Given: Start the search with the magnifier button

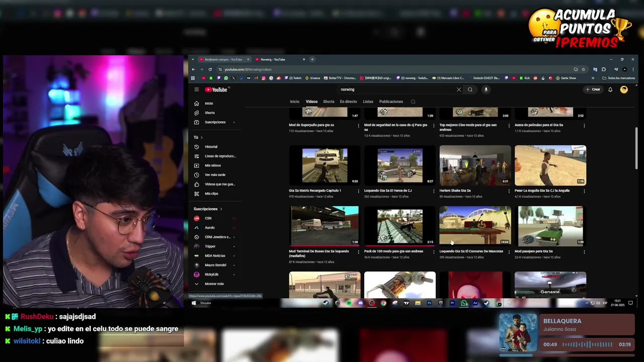Looking at the screenshot, I should pos(470,89).
